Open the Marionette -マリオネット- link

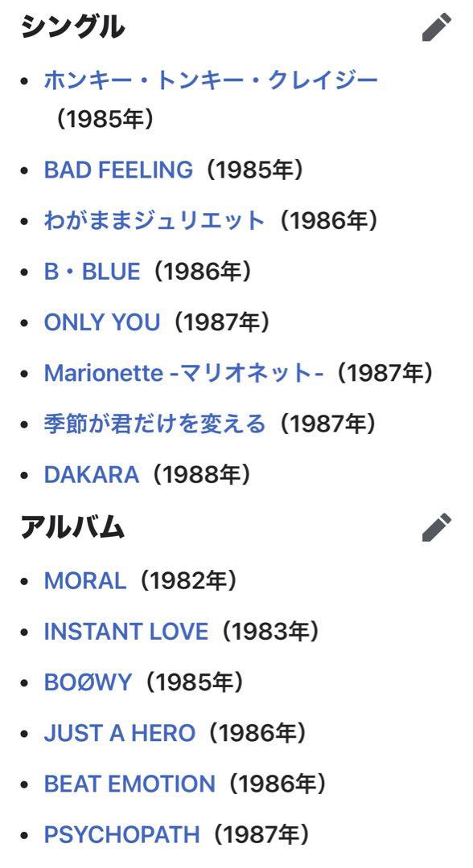[x=184, y=373]
